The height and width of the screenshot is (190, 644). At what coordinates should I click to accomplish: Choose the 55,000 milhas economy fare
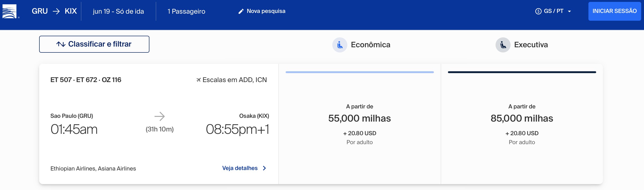pos(360,124)
